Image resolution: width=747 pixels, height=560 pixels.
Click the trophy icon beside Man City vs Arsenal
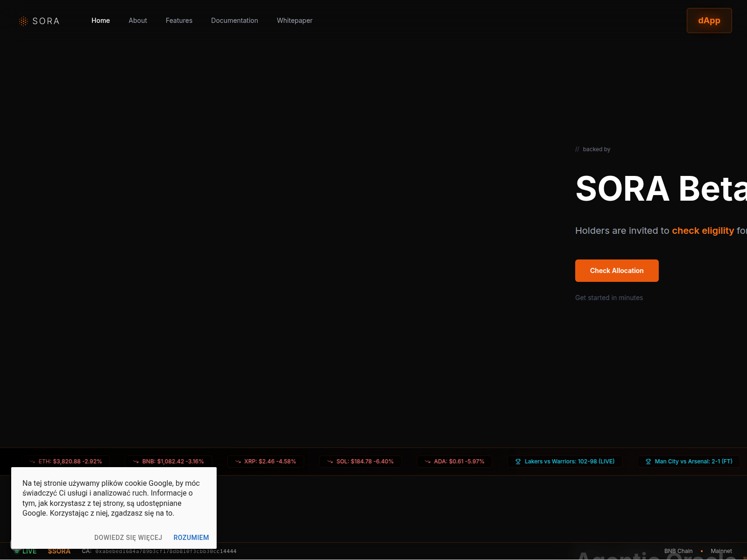(648, 462)
